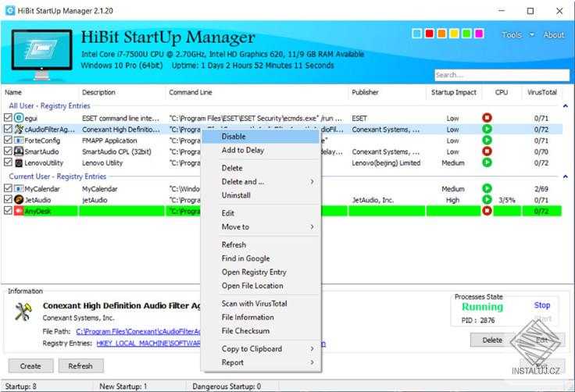Screen dimensions: 575x392
Task: Select Add to Delay menu item
Action: pyautogui.click(x=262, y=150)
